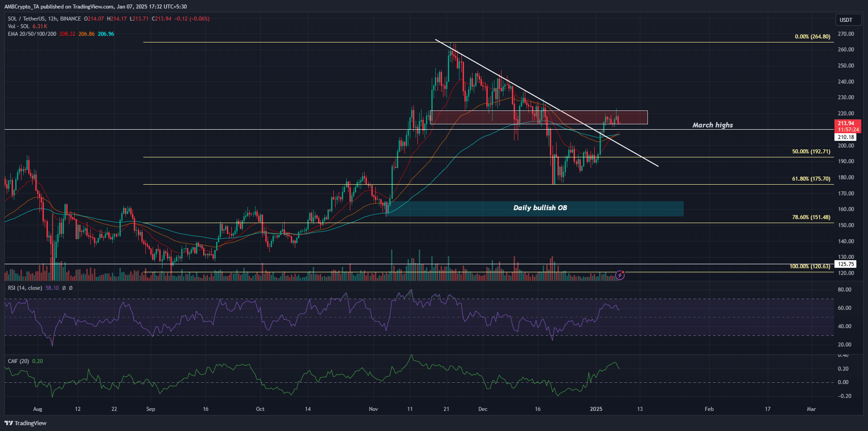This screenshot has width=868, height=431.
Task: Select the white descending trendline
Action: pos(547,103)
